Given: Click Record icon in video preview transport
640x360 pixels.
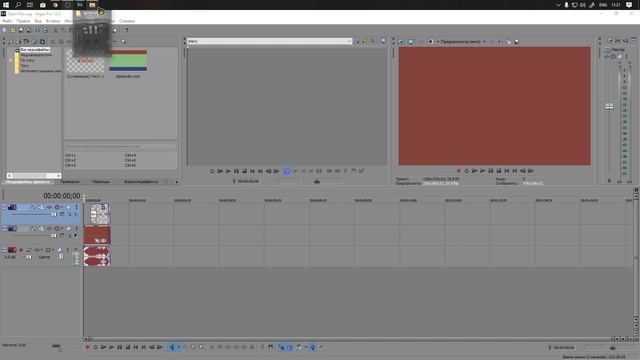Looking at the screenshot, I should 458,171.
